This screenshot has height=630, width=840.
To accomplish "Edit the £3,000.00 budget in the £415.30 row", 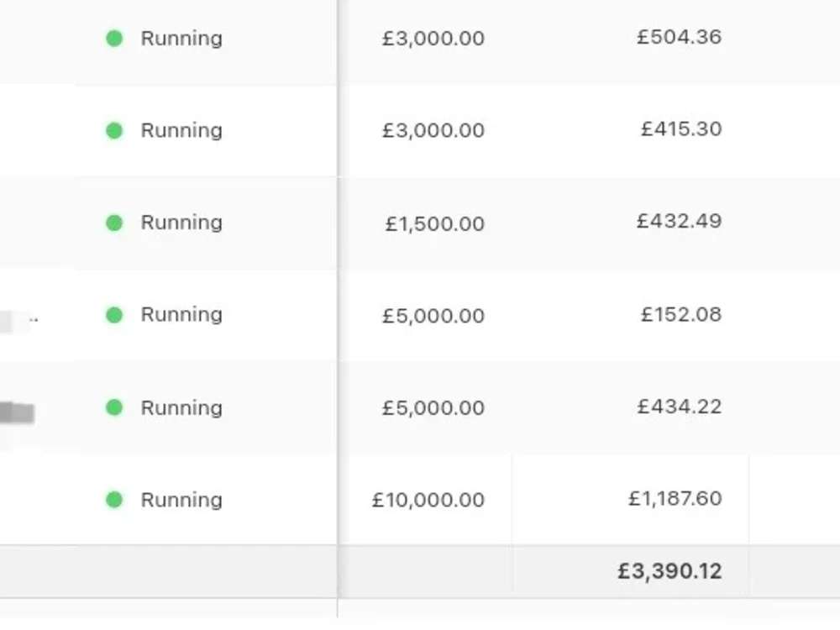I will click(x=433, y=130).
